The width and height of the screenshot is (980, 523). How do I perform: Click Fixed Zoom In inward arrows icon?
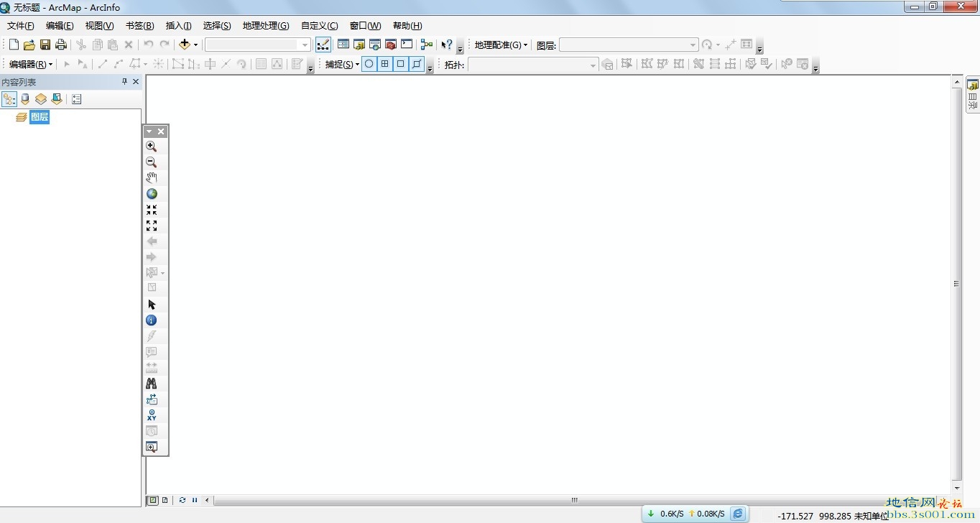click(x=152, y=209)
